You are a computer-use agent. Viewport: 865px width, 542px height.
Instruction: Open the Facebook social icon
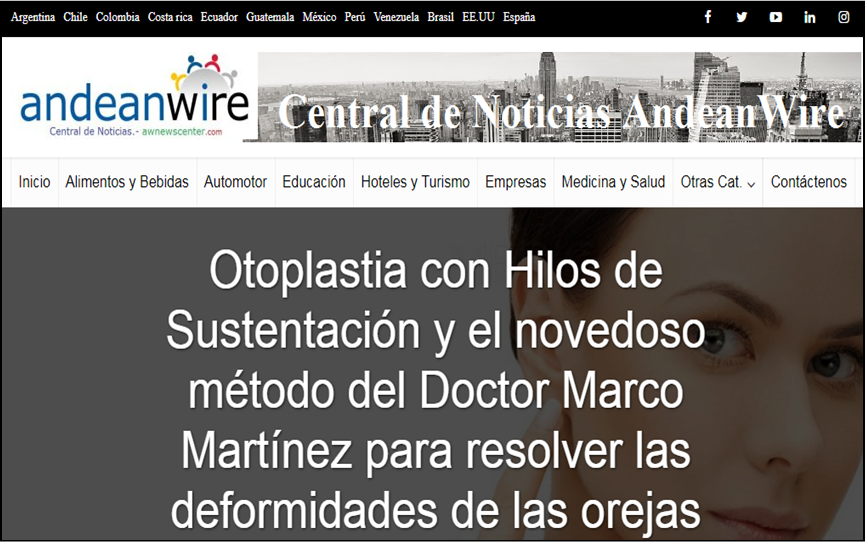(708, 17)
